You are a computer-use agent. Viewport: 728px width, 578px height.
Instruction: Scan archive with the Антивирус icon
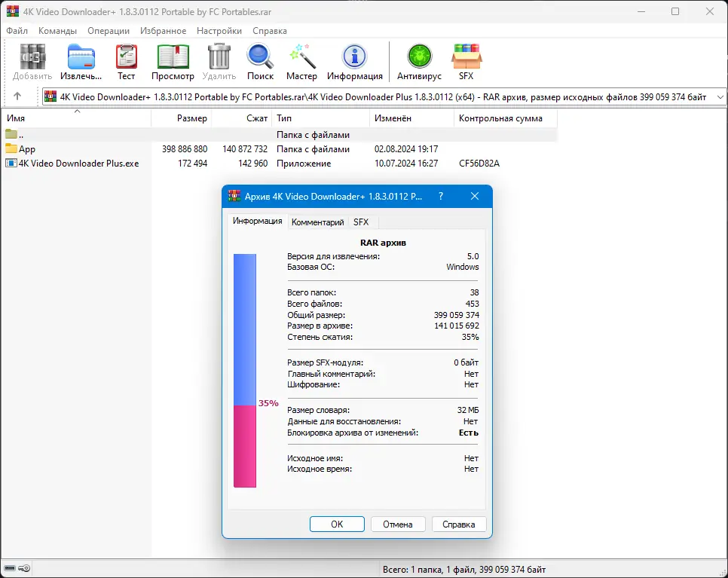click(419, 60)
